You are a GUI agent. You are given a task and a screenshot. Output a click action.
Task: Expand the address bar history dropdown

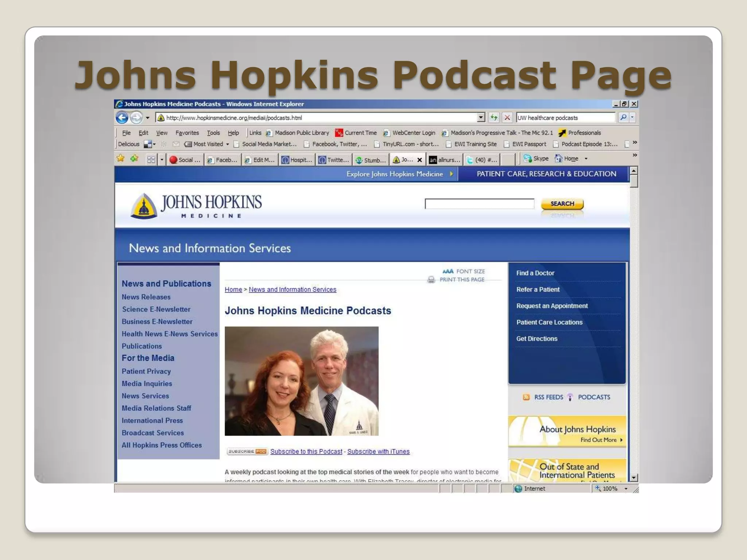(481, 118)
